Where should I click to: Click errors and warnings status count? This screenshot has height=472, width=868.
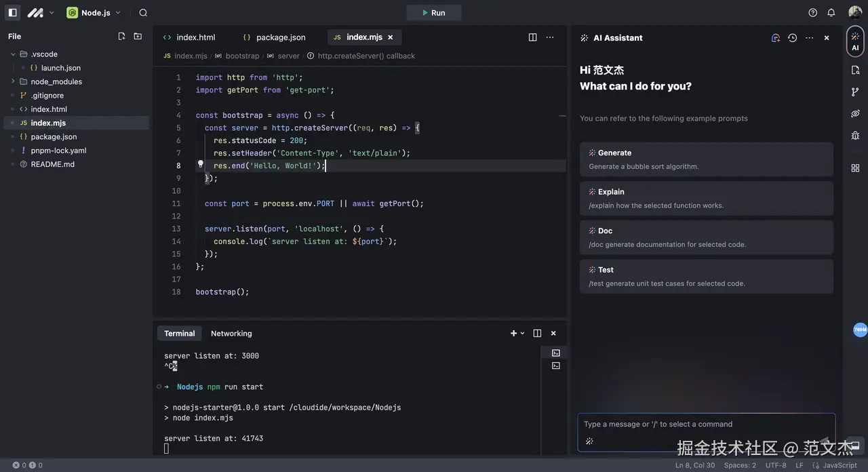click(x=27, y=465)
